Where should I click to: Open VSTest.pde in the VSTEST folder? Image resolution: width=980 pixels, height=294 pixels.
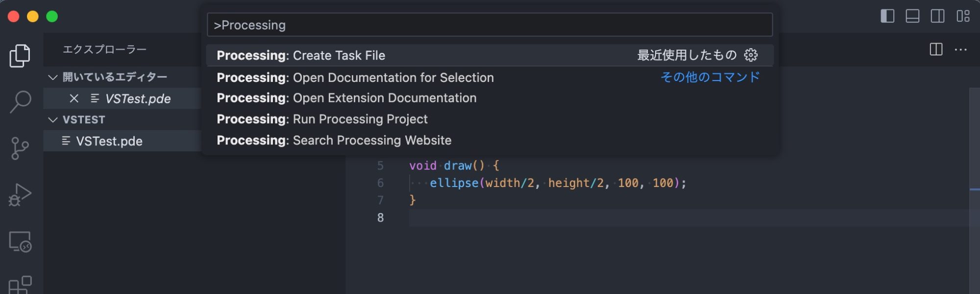109,141
